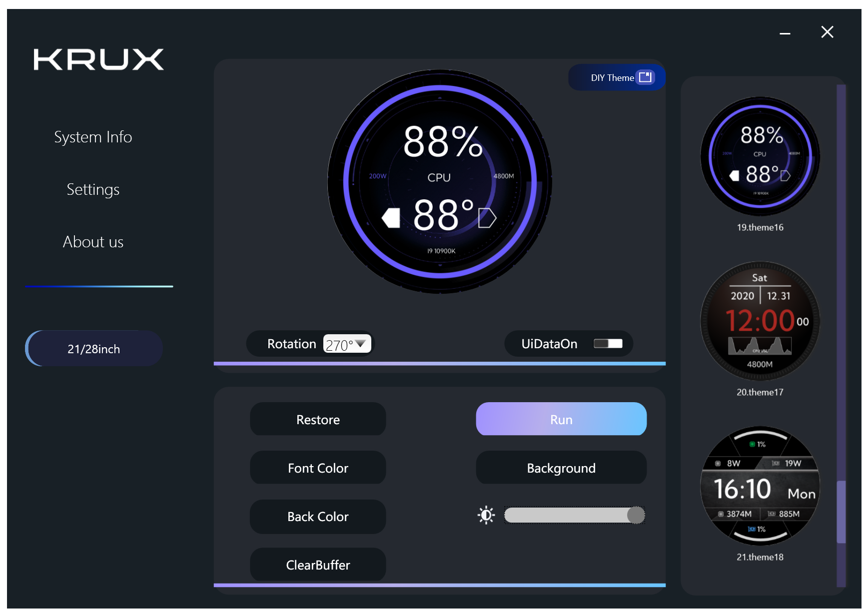Screen dimensions: 868x615
Task: Minimize the KRUX window
Action: (x=785, y=33)
